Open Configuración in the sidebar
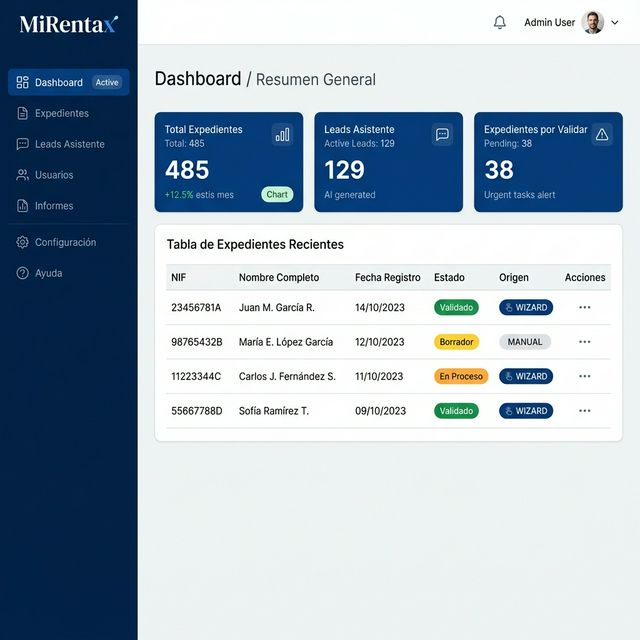The image size is (640, 640). click(69, 242)
